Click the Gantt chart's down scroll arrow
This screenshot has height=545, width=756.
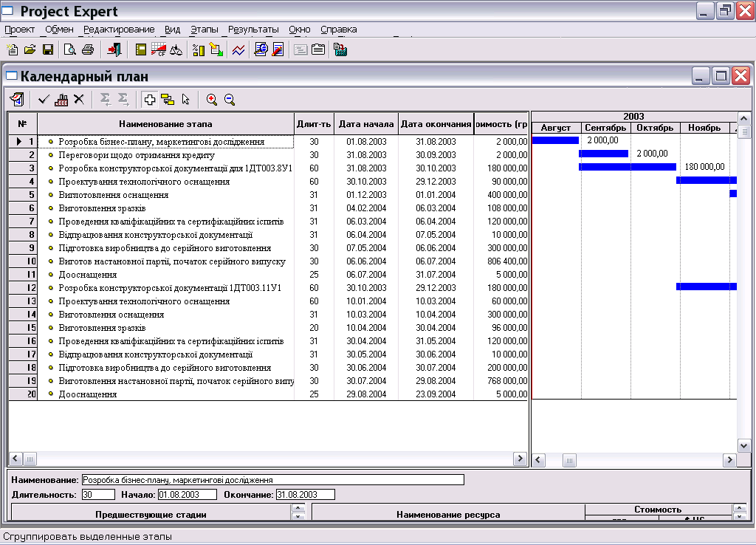[x=743, y=445]
